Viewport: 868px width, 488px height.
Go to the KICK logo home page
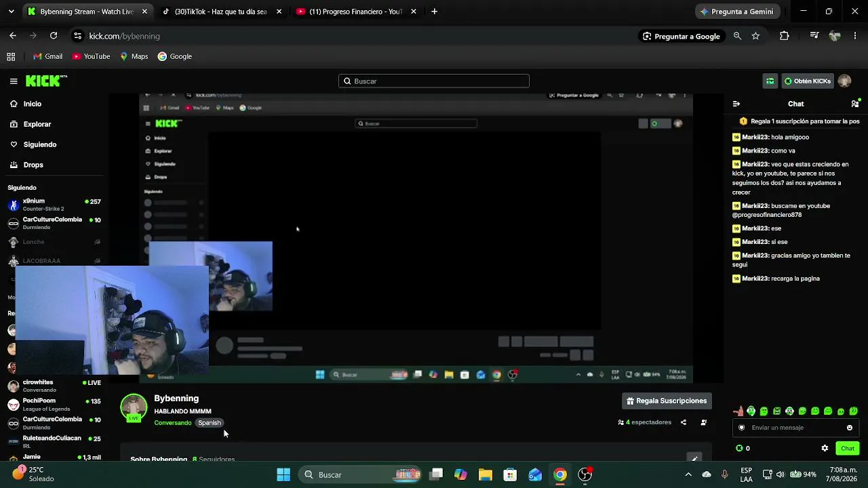[46, 81]
